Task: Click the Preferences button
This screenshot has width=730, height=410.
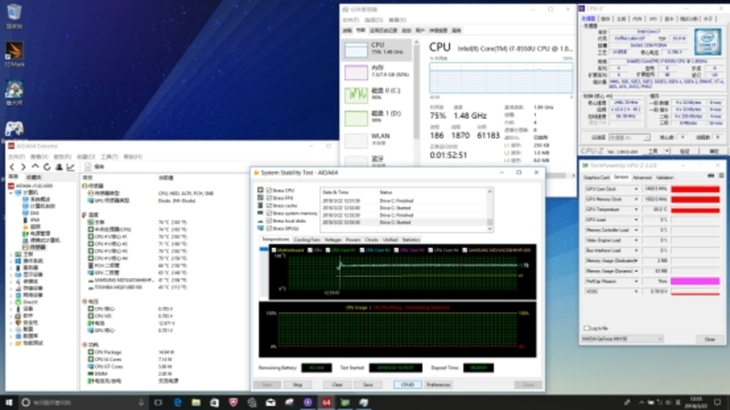Action: 438,384
